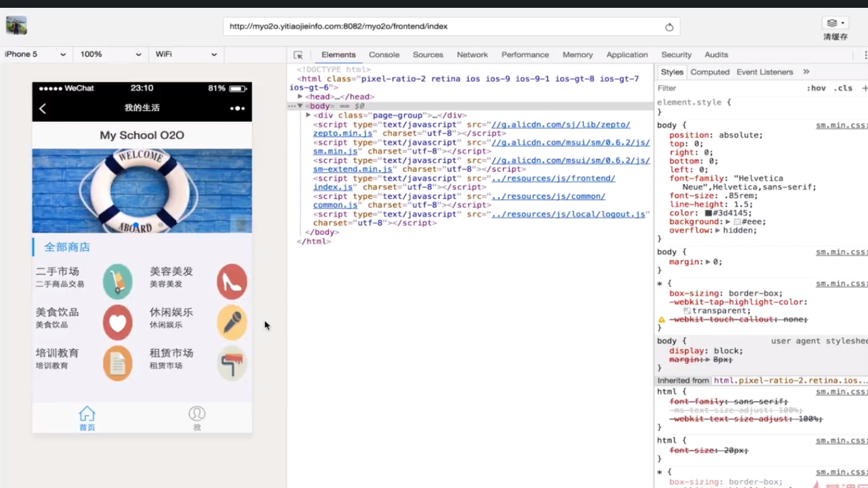Activate the inspect element picker icon
The width and height of the screenshot is (868, 488).
(x=298, y=55)
